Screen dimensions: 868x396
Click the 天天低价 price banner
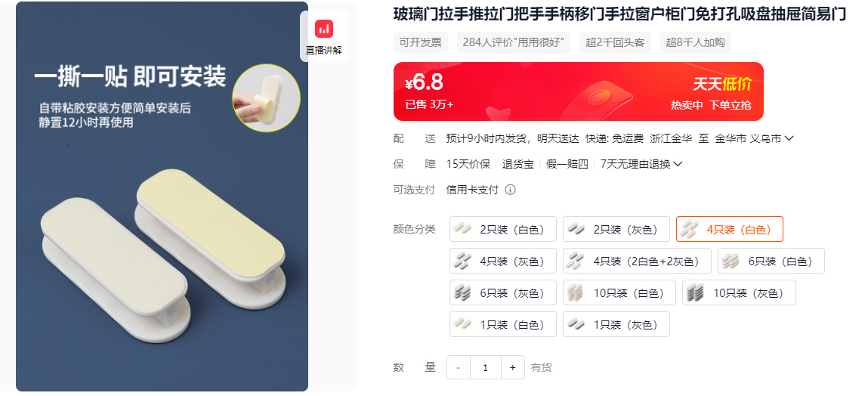(x=578, y=91)
